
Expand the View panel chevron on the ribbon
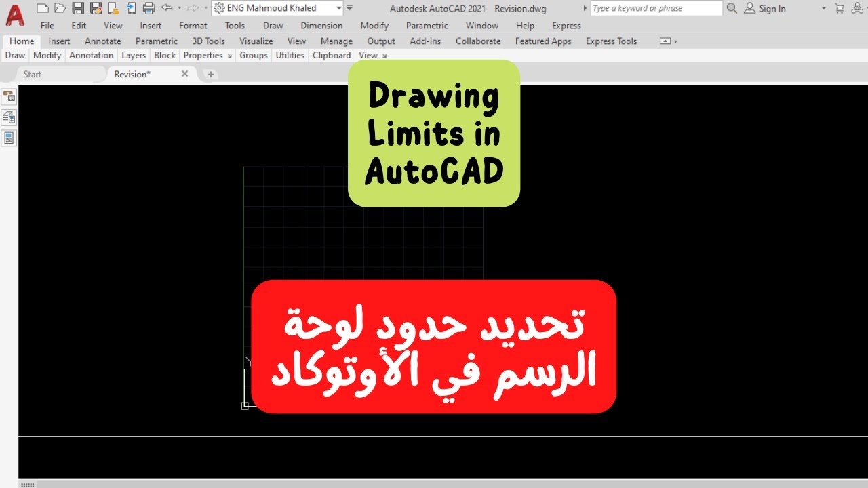click(x=384, y=56)
